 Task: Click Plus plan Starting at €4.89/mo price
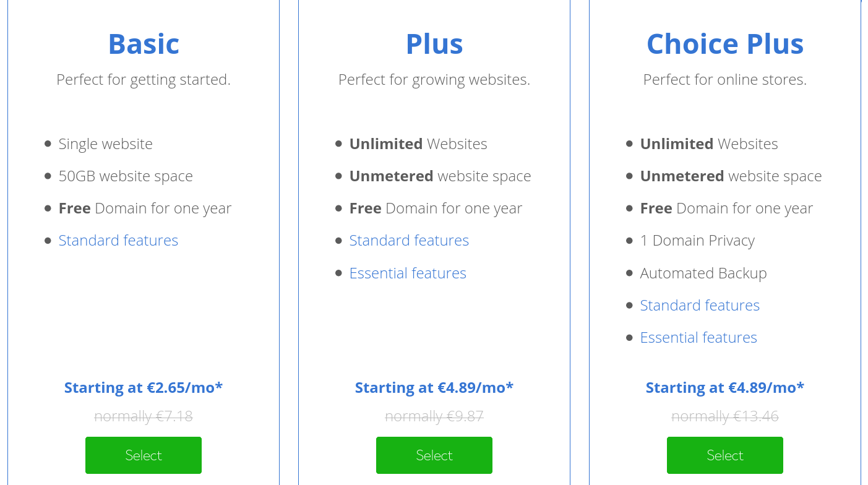(434, 388)
